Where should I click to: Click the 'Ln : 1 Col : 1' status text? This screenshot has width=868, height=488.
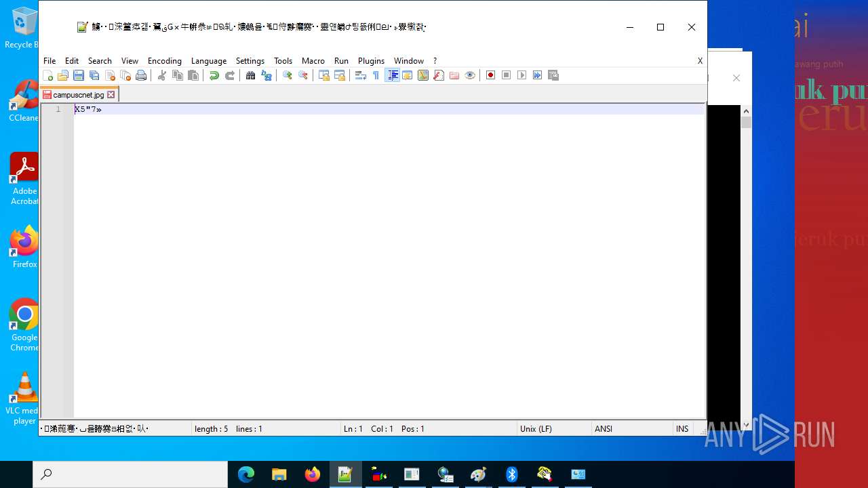tap(368, 429)
